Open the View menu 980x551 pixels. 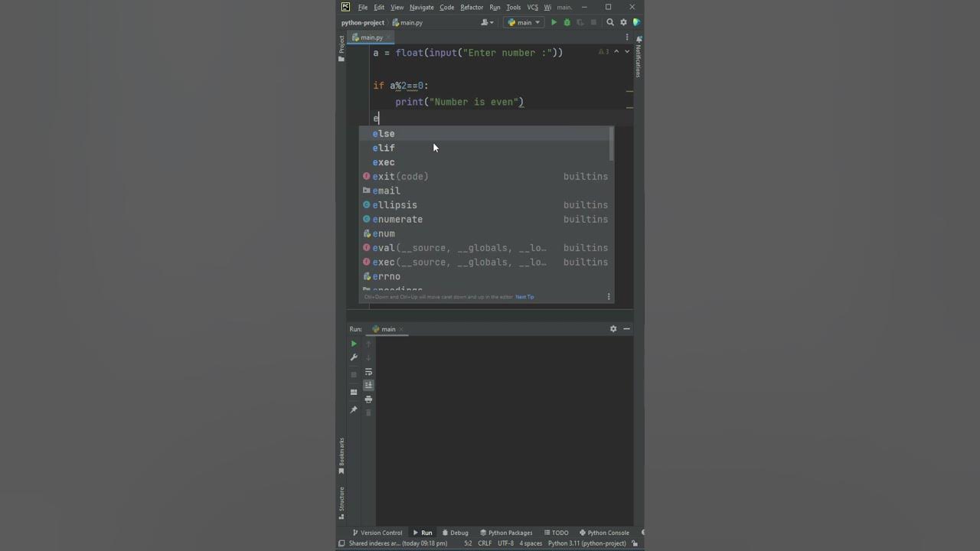click(x=397, y=7)
